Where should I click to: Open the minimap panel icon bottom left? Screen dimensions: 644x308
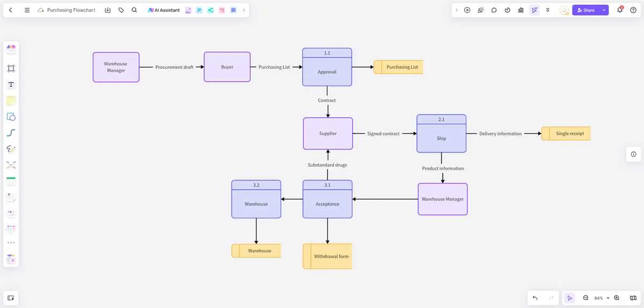pyautogui.click(x=11, y=297)
